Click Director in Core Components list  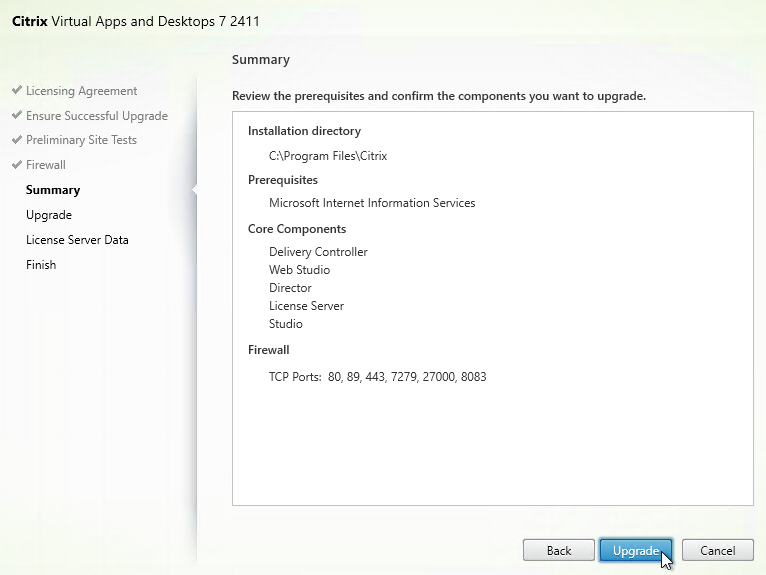pyautogui.click(x=290, y=288)
